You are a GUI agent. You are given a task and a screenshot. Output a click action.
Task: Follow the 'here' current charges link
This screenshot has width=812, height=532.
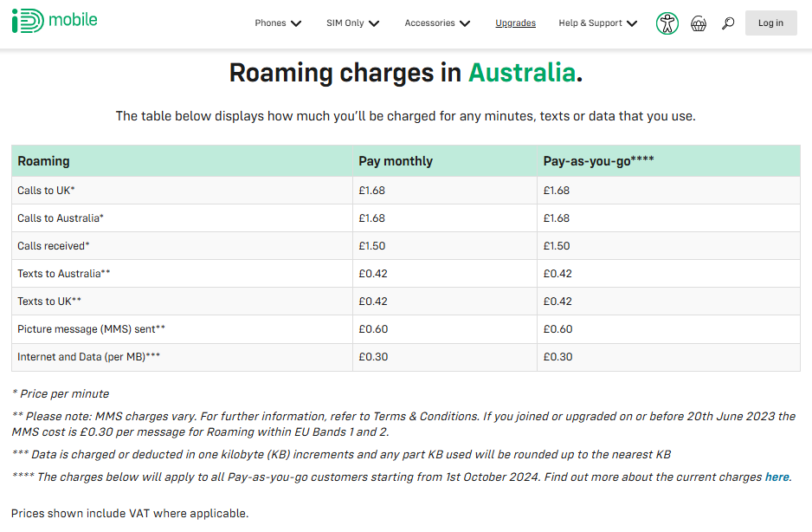pyautogui.click(x=777, y=477)
